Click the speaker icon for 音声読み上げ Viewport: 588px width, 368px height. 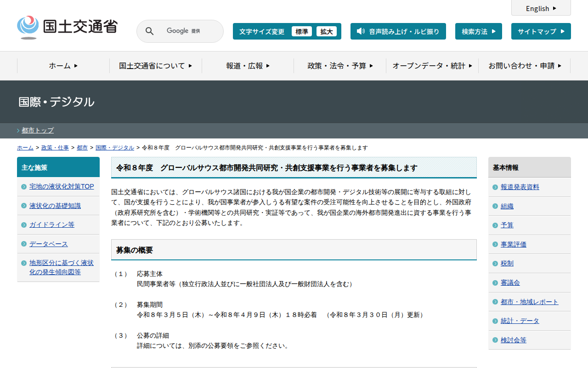[x=361, y=31]
